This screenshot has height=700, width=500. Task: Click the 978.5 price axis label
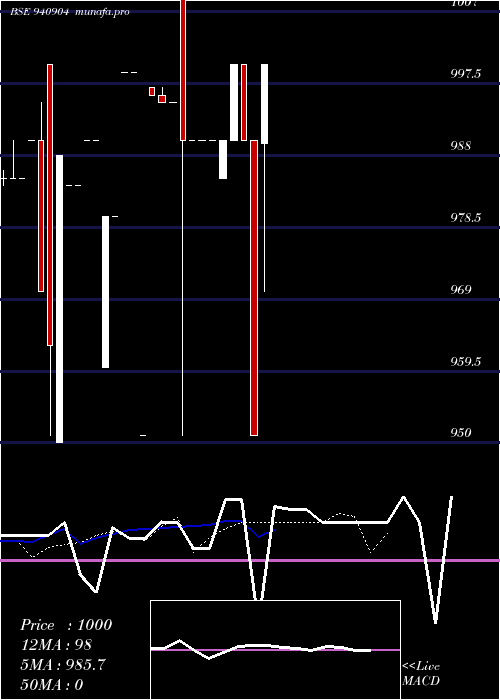pyautogui.click(x=466, y=218)
